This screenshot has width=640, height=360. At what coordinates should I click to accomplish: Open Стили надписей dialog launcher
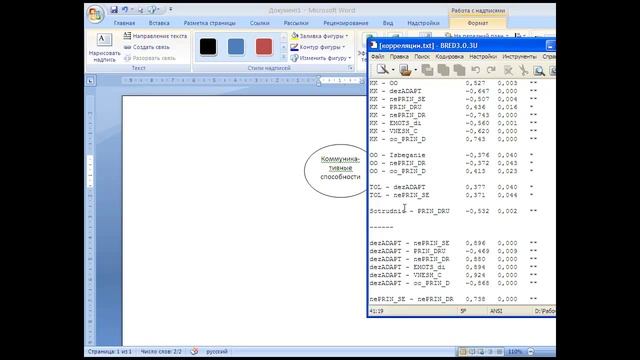(x=351, y=68)
